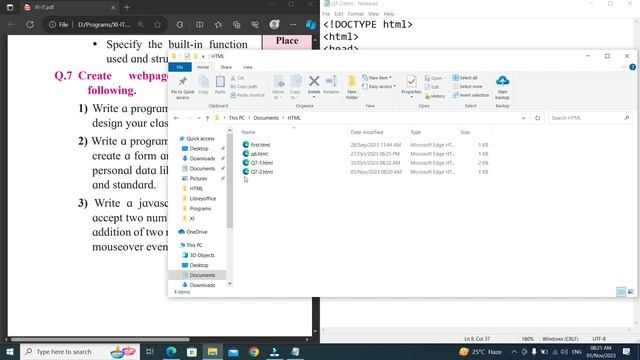Switch to large icons view at bottom right
The image size is (640, 360).
coord(631,291)
